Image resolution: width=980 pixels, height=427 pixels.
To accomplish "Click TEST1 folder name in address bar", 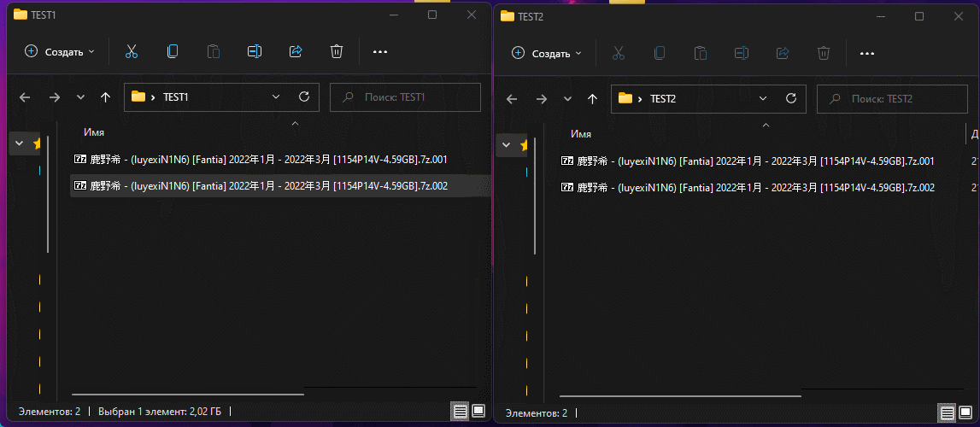I will point(176,97).
